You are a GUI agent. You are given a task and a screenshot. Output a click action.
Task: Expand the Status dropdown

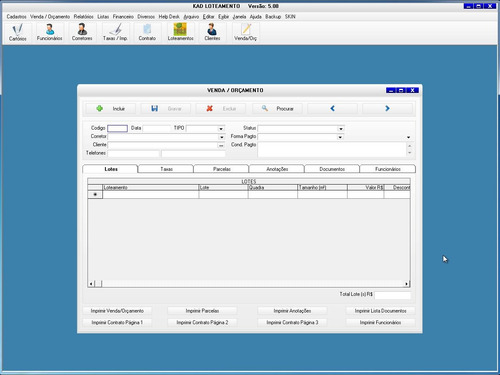click(340, 129)
